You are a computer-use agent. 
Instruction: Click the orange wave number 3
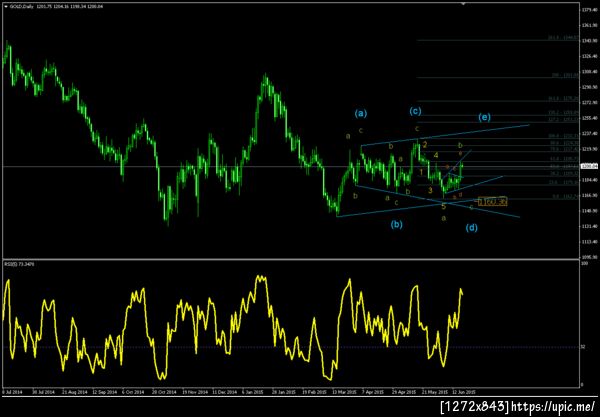(430, 190)
